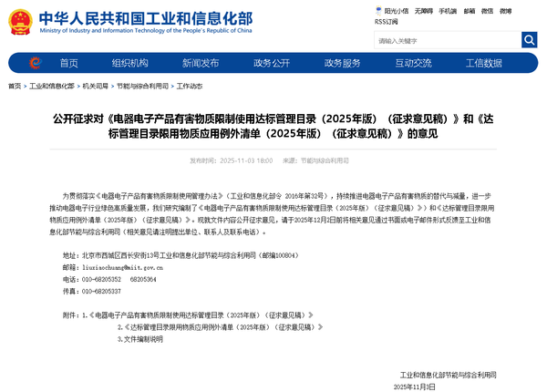Focus the keyword search input field
This screenshot has width=547, height=392.
point(448,40)
